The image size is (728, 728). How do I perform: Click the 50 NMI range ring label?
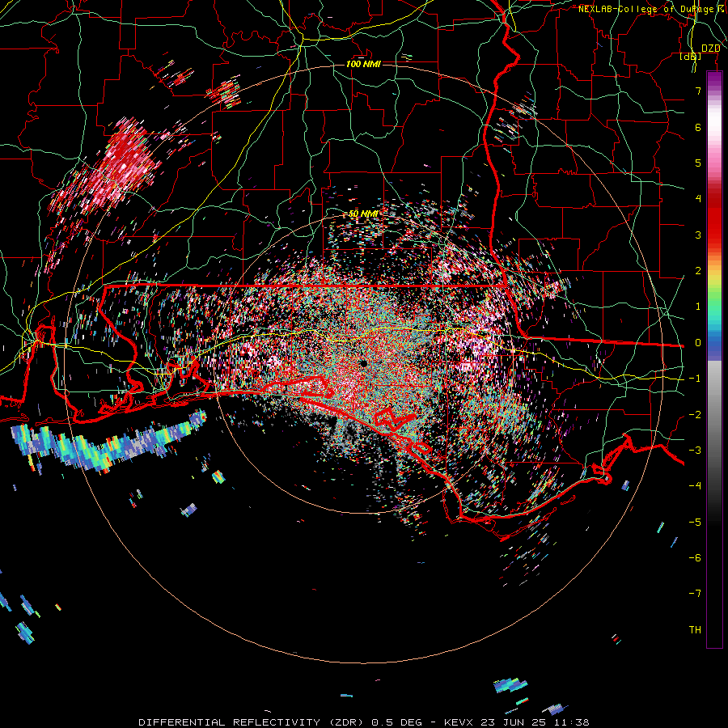click(x=363, y=214)
